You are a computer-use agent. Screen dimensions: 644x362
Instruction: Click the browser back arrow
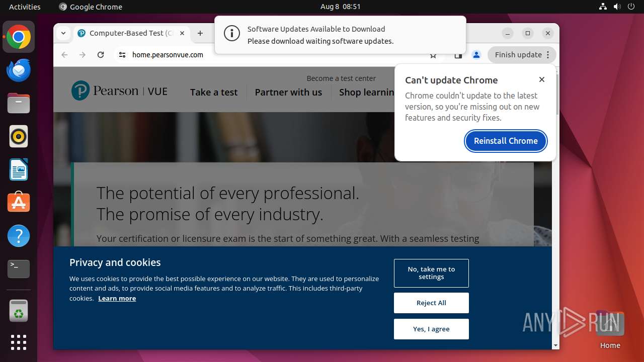64,55
